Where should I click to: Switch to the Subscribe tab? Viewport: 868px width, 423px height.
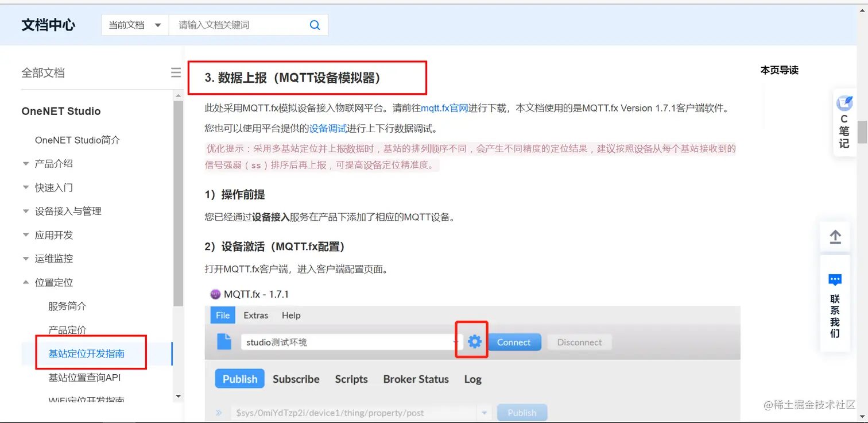[296, 379]
